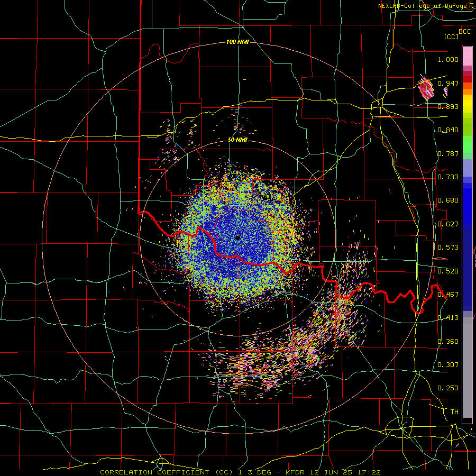Select the 0.787 scale value

(448, 153)
